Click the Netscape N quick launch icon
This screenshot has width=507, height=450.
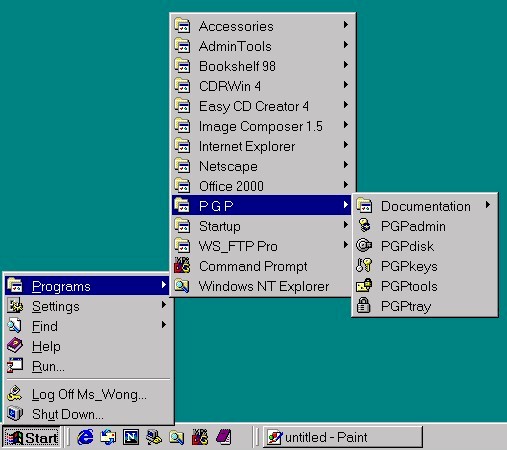131,437
